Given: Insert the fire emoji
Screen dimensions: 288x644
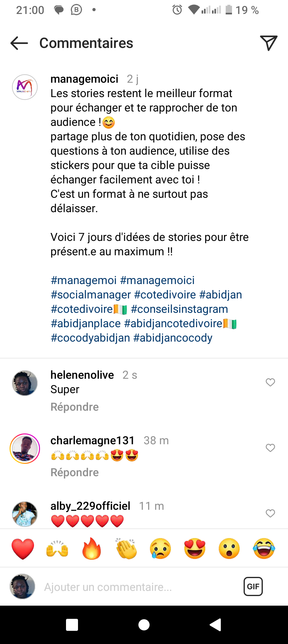Looking at the screenshot, I should (92, 549).
